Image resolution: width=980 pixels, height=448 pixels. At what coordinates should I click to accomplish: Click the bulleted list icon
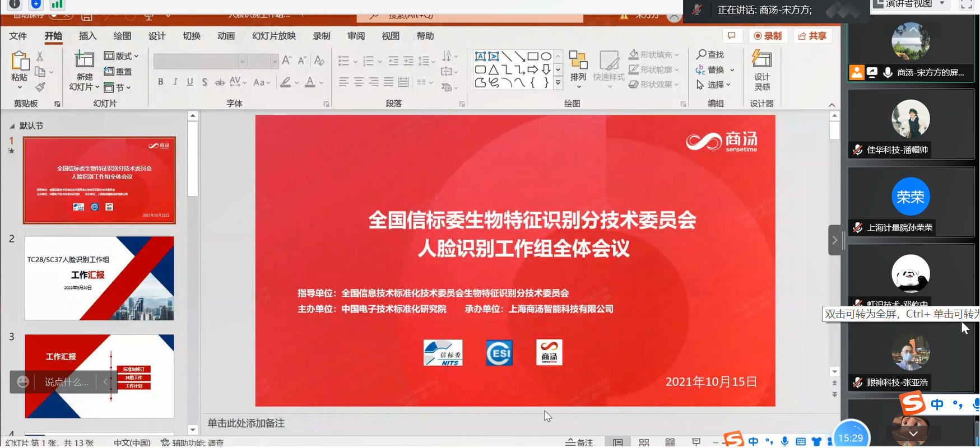pyautogui.click(x=344, y=60)
